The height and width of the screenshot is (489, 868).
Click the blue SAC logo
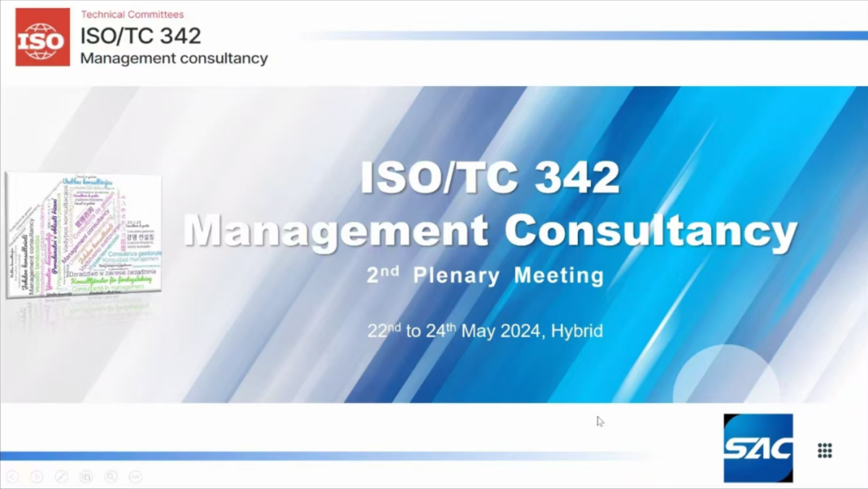tap(758, 448)
